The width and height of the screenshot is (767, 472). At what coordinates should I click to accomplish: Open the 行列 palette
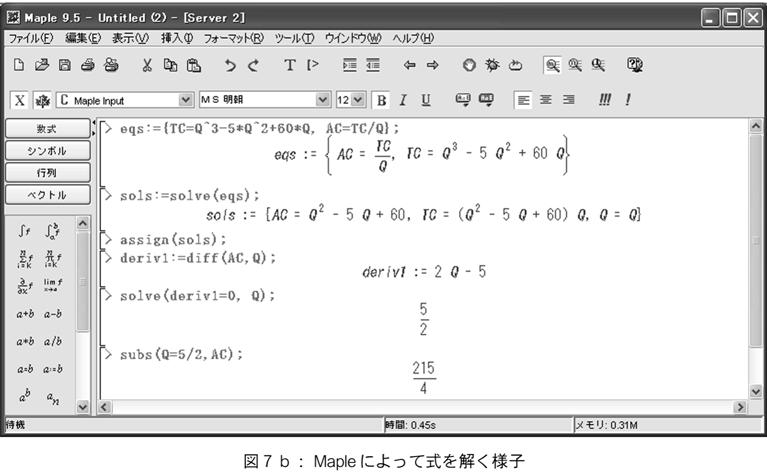pos(47,173)
